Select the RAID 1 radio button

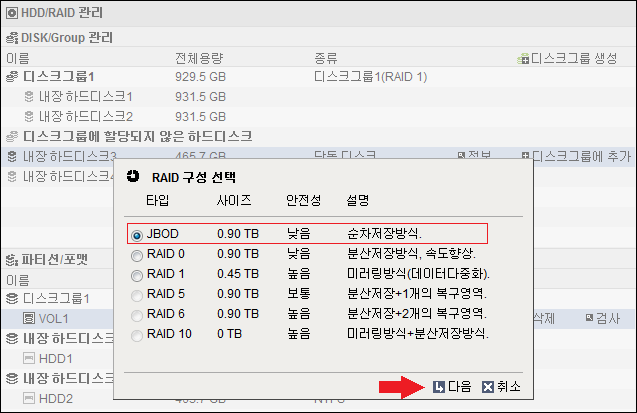137,275
